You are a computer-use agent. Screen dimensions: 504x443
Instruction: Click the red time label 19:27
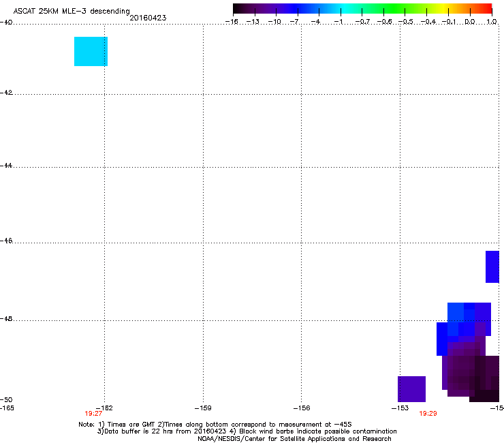tap(93, 414)
